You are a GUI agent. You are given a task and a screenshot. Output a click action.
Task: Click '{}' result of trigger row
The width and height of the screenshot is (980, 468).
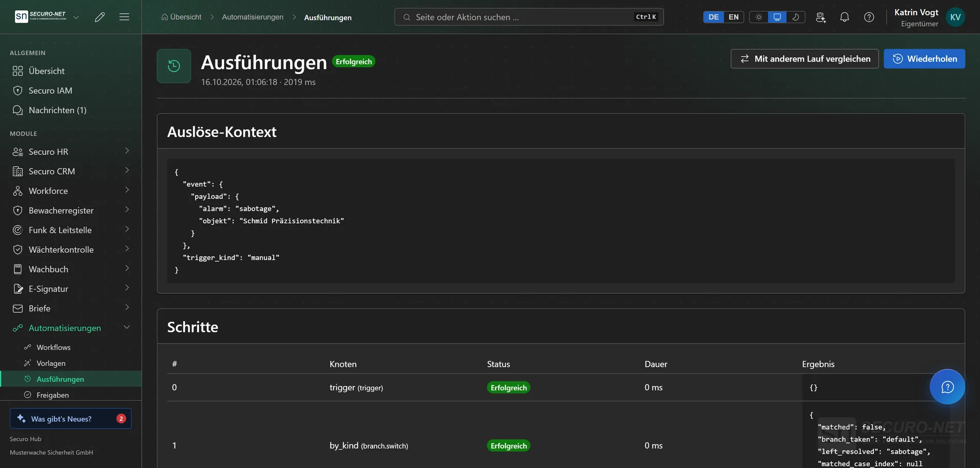pyautogui.click(x=813, y=388)
